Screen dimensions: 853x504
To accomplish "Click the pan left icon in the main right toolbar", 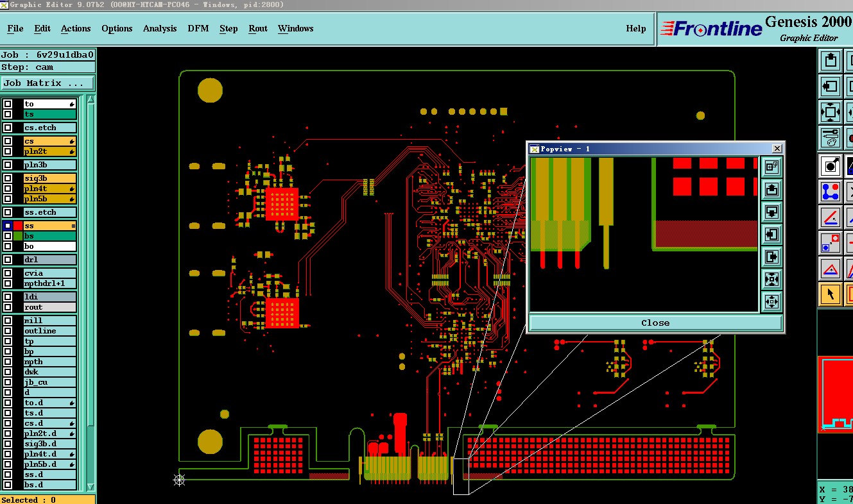I will (x=831, y=86).
